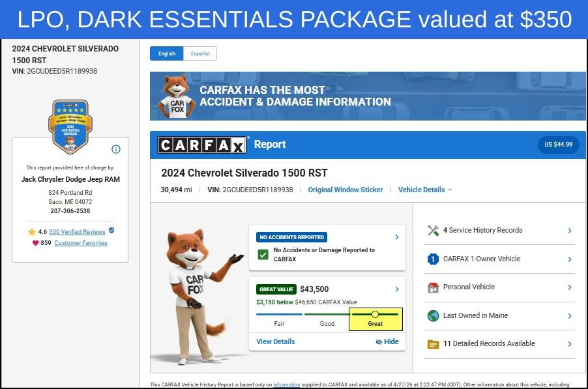588x389 pixels.
Task: Click the Good segment of value bar
Action: click(327, 315)
